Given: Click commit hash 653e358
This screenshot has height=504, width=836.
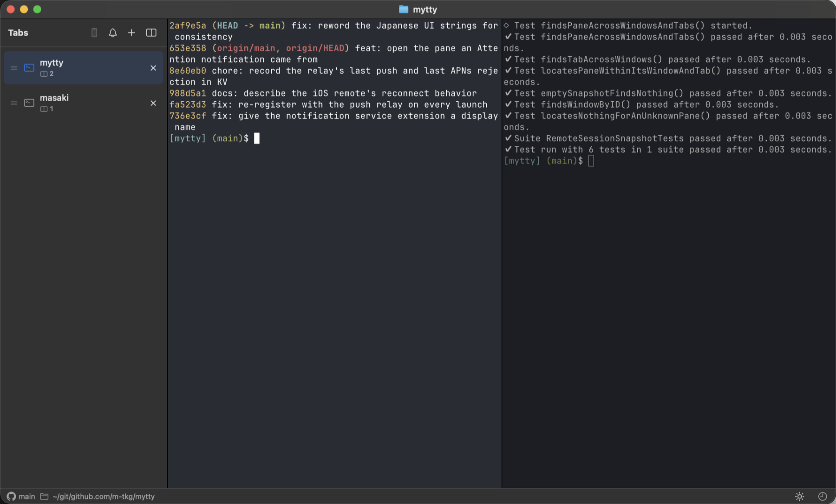Looking at the screenshot, I should [x=188, y=48].
